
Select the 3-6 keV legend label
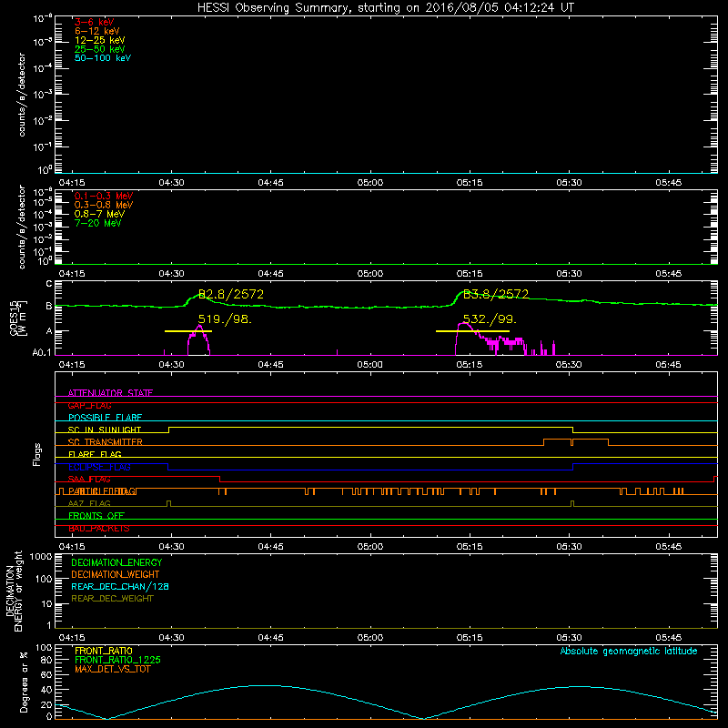[x=95, y=22]
